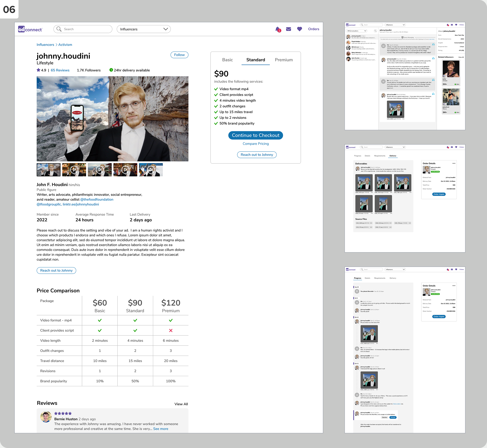Open three-dot menu for GSB_375.aep source file

tap(390, 227)
